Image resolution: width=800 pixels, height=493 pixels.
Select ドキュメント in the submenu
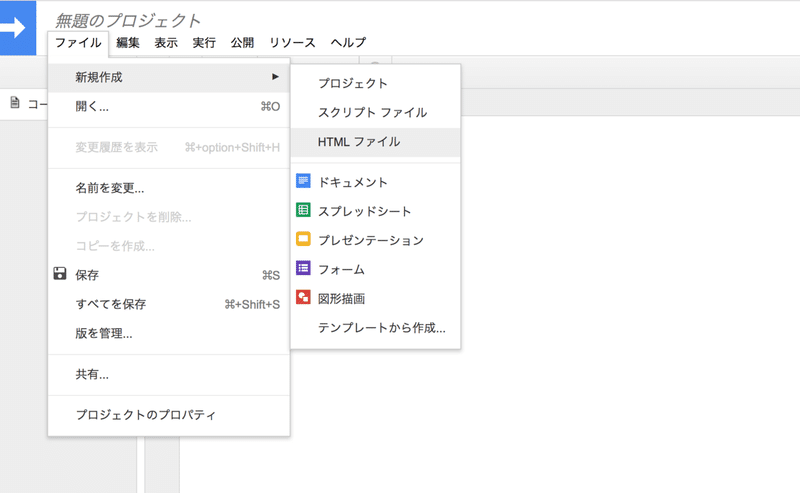[376, 182]
